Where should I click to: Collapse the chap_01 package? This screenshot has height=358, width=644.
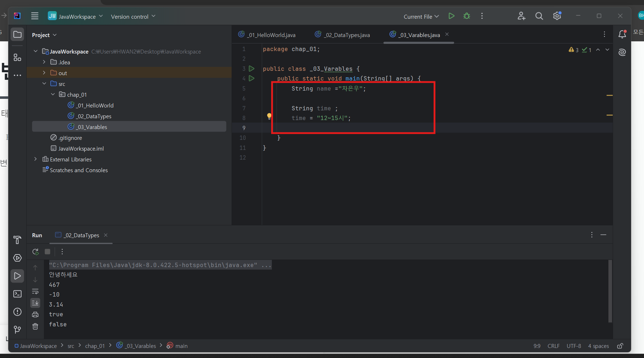53,94
